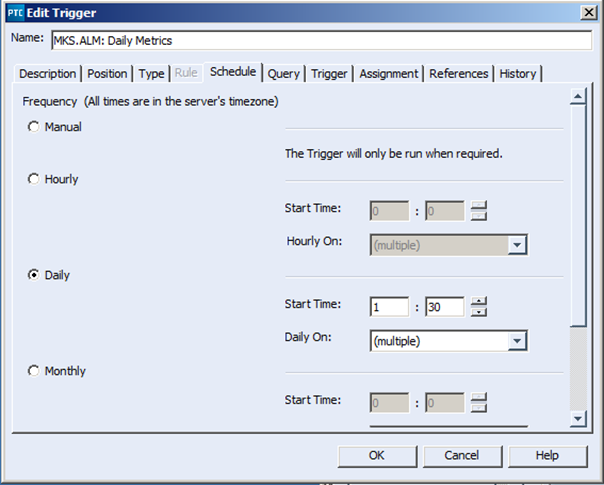Go to the History tab
This screenshot has height=485, width=604.
pos(518,74)
